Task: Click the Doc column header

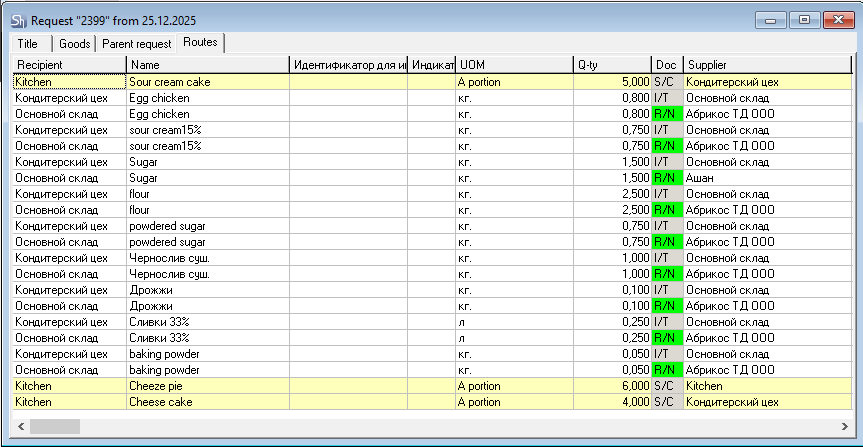Action: [666, 65]
